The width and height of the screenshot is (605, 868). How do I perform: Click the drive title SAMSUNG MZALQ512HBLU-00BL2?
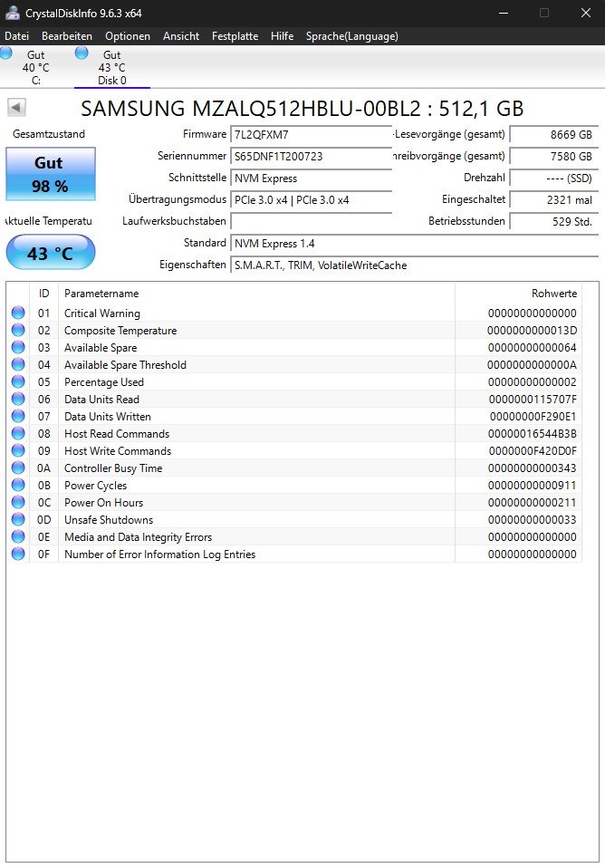(x=251, y=109)
